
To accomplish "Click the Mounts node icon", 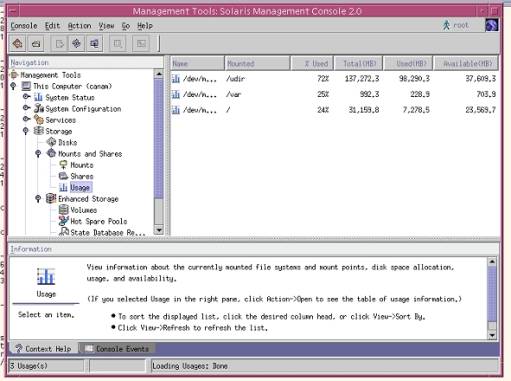I will pyautogui.click(x=63, y=165).
